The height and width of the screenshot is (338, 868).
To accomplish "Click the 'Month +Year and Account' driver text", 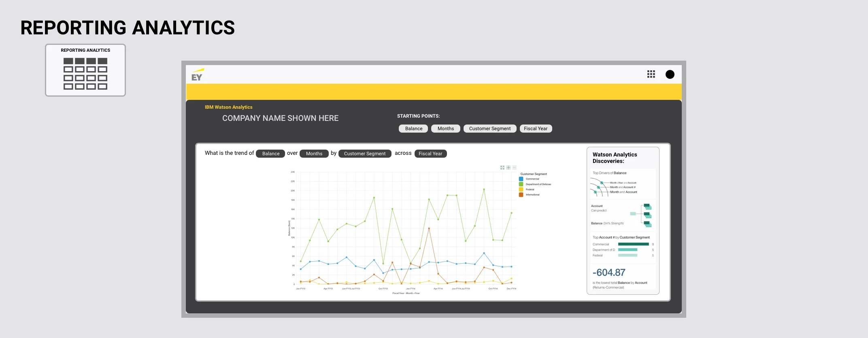I will point(623,183).
